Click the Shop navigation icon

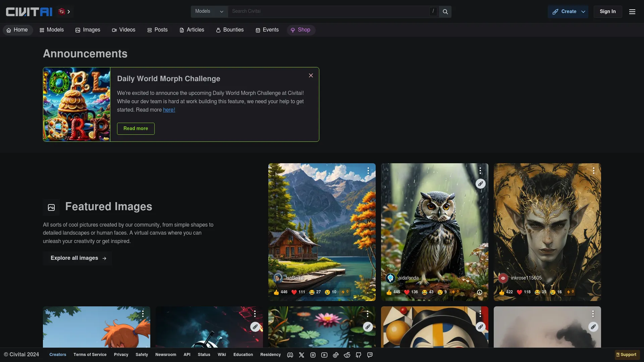(293, 29)
